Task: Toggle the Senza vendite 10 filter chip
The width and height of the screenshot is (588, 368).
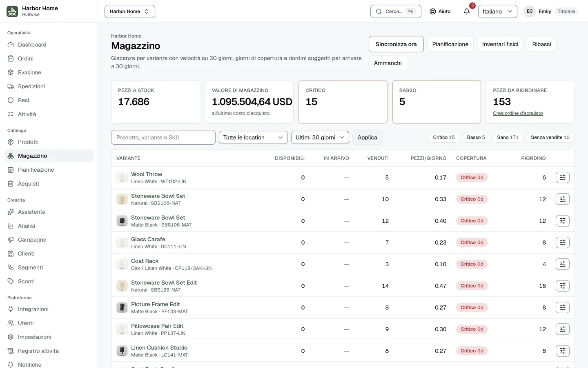Action: point(550,137)
